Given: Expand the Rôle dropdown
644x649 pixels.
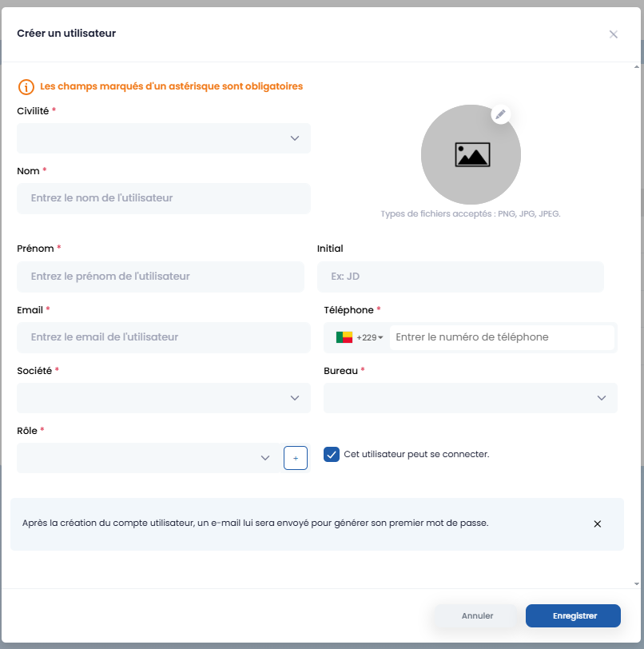Looking at the screenshot, I should 148,458.
